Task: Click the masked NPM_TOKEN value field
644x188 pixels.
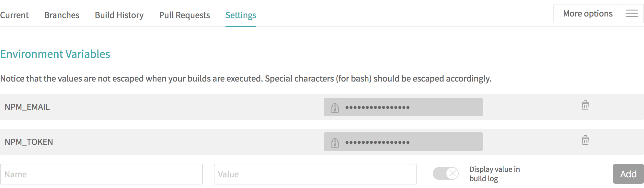Action: coord(403,141)
